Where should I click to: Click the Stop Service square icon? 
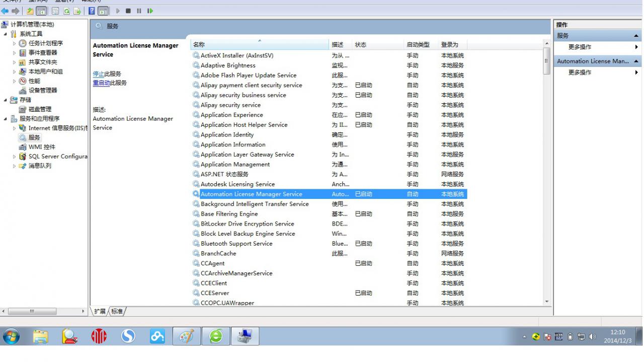128,11
